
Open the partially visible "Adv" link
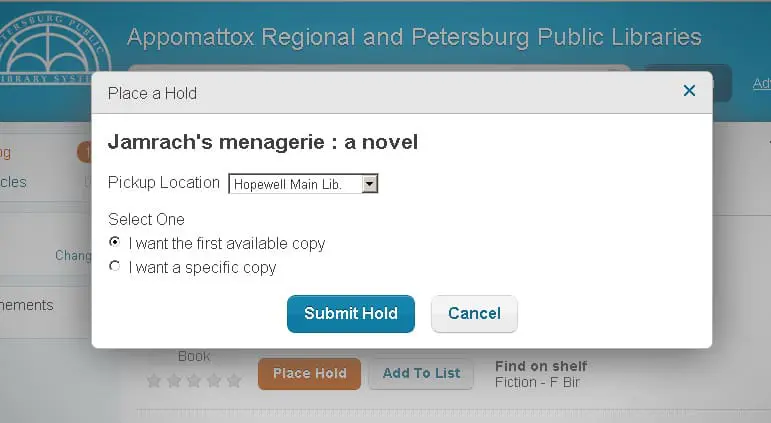[761, 83]
